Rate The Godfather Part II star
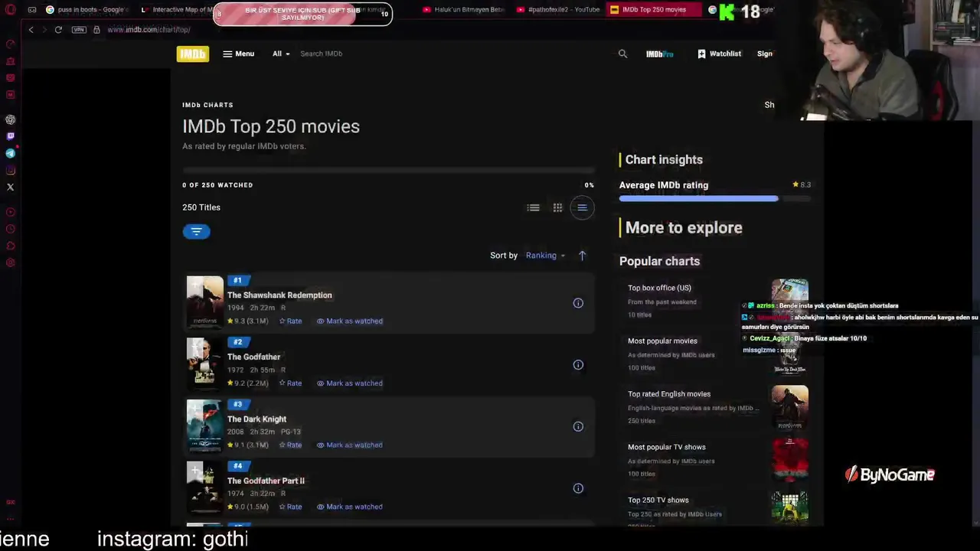The height and width of the screenshot is (551, 980). (290, 507)
